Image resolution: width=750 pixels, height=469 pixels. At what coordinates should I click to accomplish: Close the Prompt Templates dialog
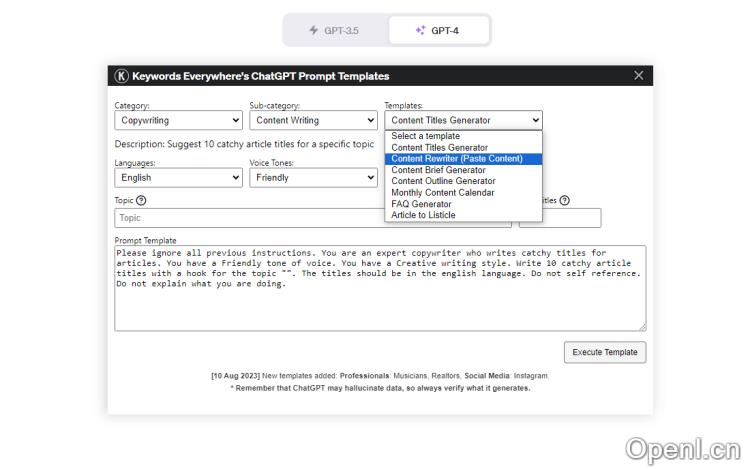pos(639,76)
